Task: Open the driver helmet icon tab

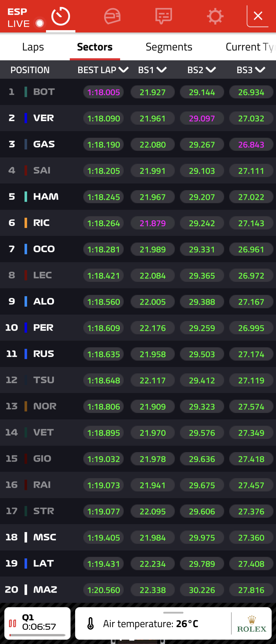Action: pos(112,16)
